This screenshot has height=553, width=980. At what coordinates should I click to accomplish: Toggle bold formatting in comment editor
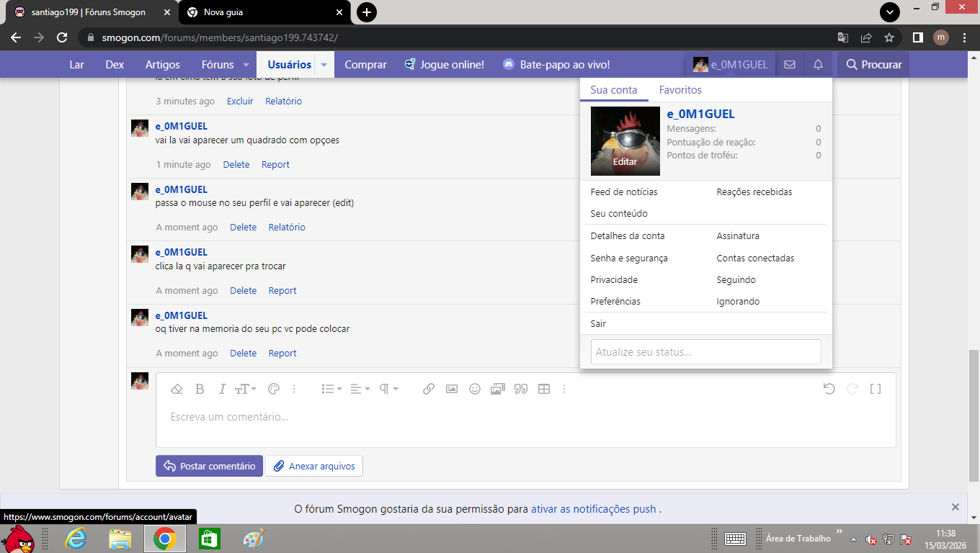coord(200,389)
